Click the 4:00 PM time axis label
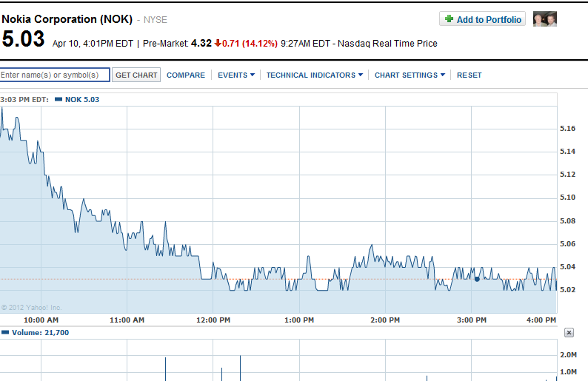The image size is (588, 381). point(541,320)
